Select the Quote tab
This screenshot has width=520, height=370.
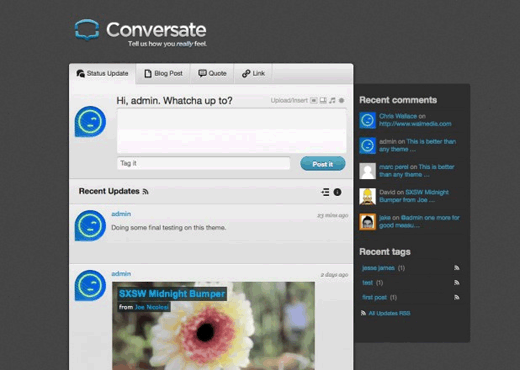coord(212,73)
